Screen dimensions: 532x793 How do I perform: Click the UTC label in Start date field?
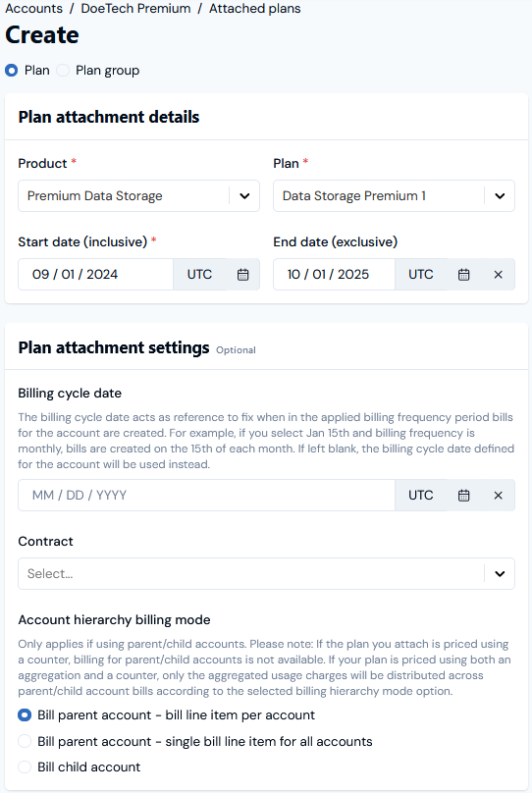pos(200,275)
